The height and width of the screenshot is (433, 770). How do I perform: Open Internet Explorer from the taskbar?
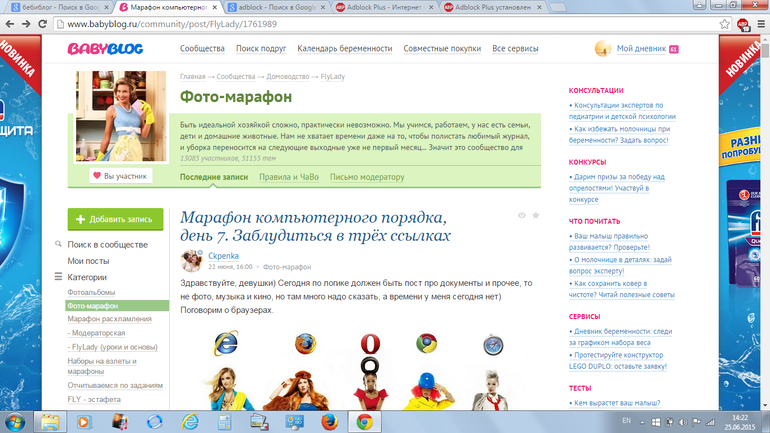(x=190, y=422)
